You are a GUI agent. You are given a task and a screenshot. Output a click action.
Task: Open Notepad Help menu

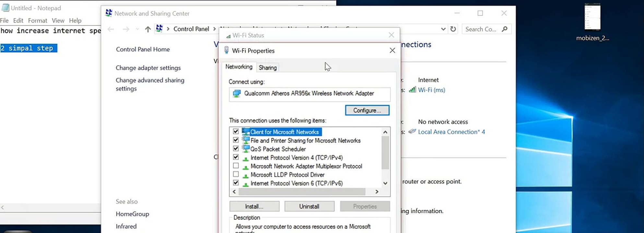pos(75,20)
